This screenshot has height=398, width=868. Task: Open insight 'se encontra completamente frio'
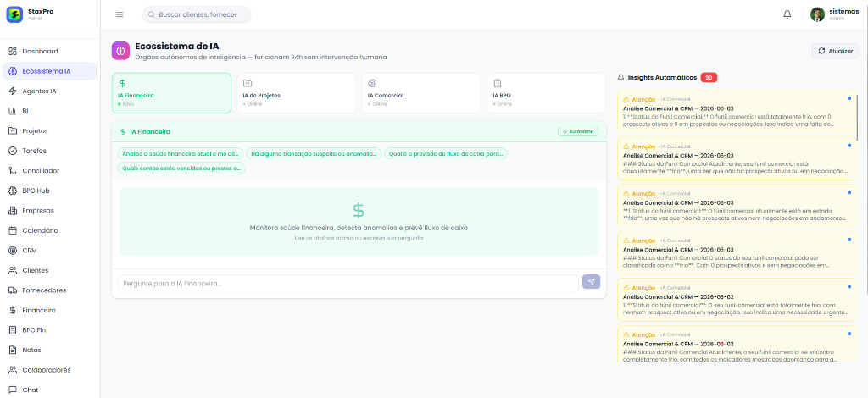pos(737,344)
